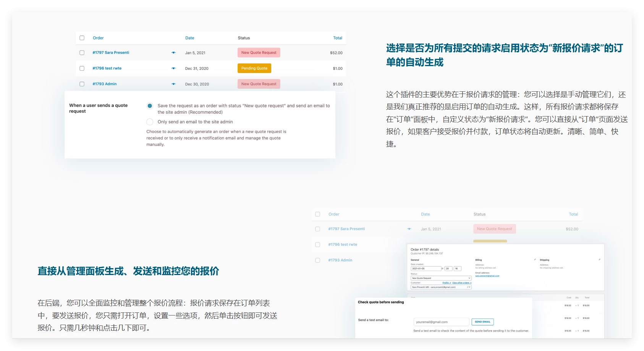
Task: Click the 'View other orders' link
Action: coord(462,283)
